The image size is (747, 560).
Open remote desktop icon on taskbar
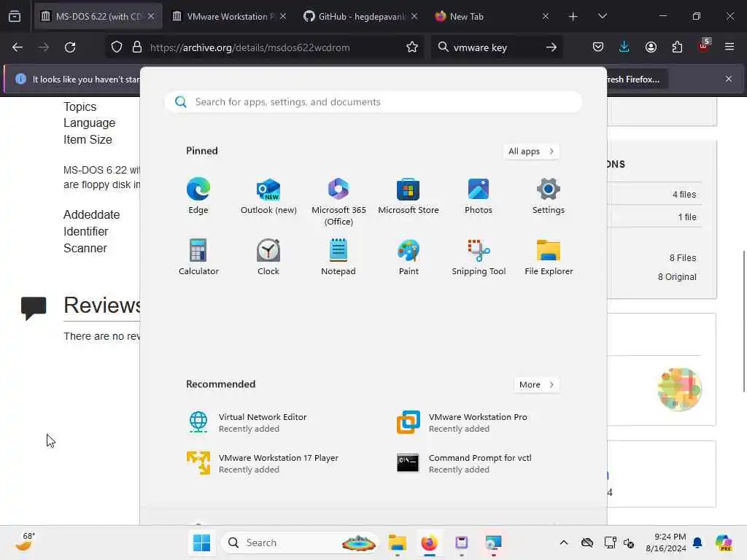pos(493,542)
